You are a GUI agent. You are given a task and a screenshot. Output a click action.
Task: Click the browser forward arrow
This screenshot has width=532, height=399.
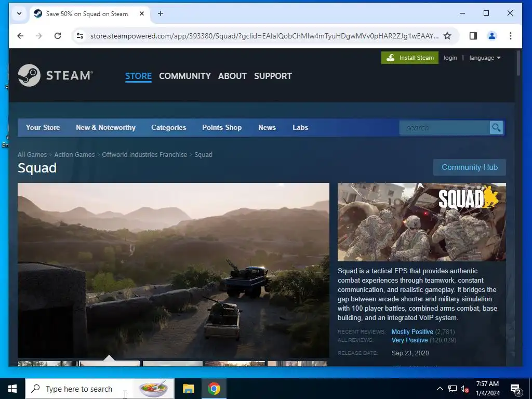coord(39,36)
